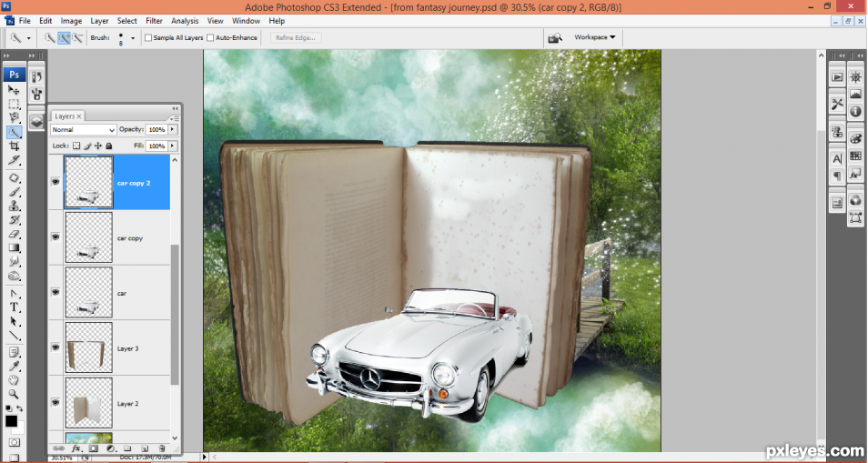This screenshot has width=868, height=463.
Task: Select the Line shape tool
Action: tap(14, 336)
